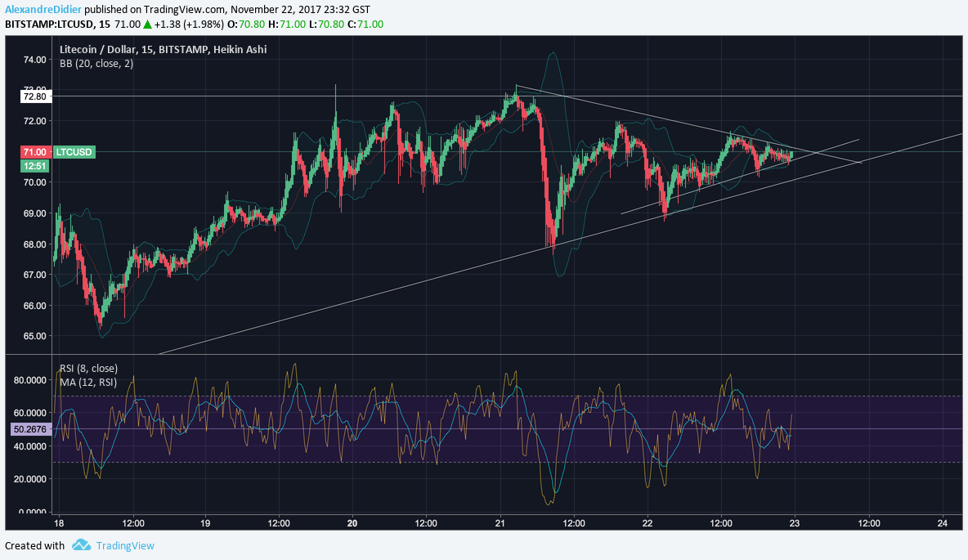Image resolution: width=968 pixels, height=560 pixels.
Task: Click 67.00 on the price axis
Action: coord(34,274)
